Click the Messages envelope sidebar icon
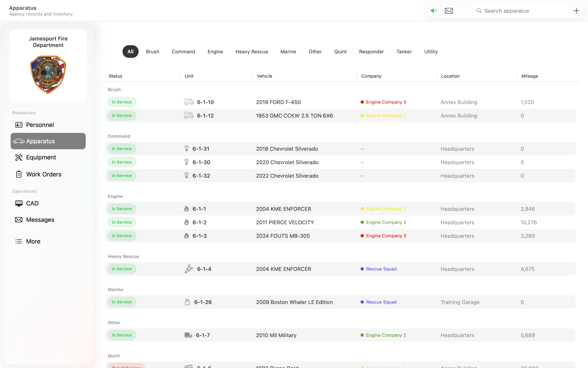The height and width of the screenshot is (368, 588). [19, 220]
